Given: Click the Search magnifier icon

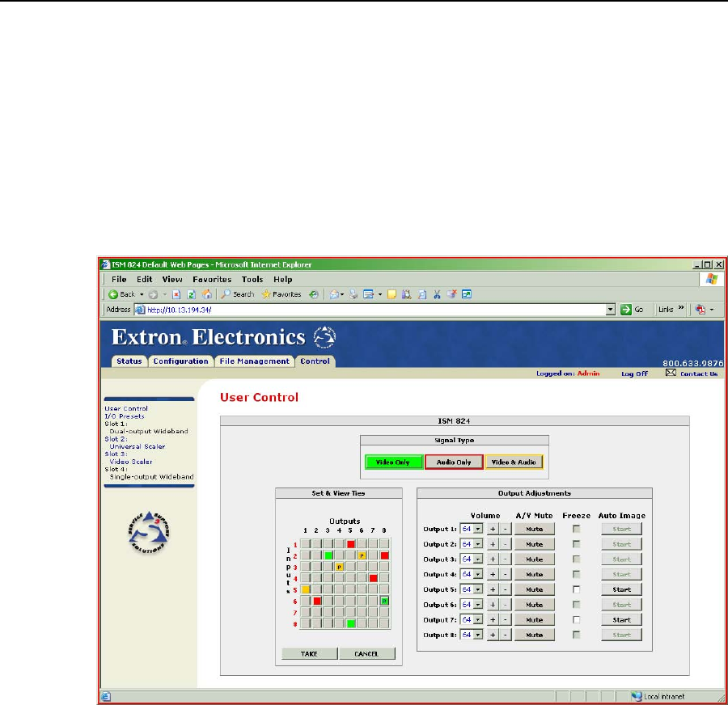Looking at the screenshot, I should coord(227,294).
